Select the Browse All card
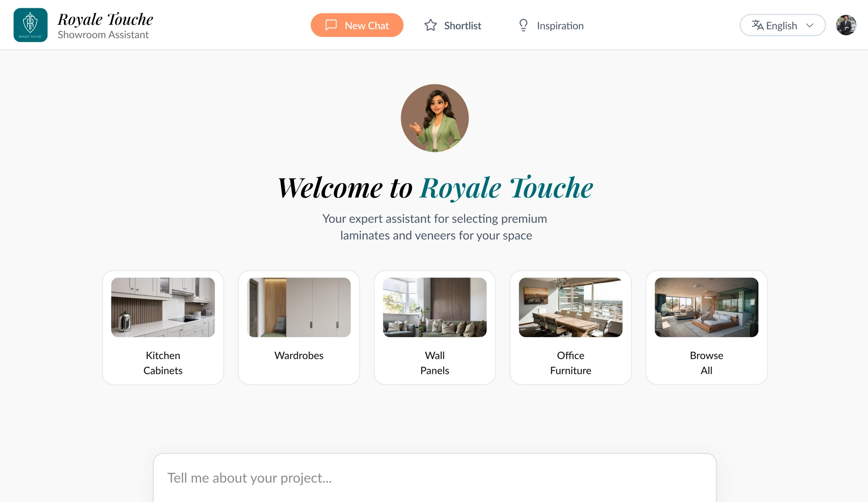The image size is (868, 502). point(707,327)
